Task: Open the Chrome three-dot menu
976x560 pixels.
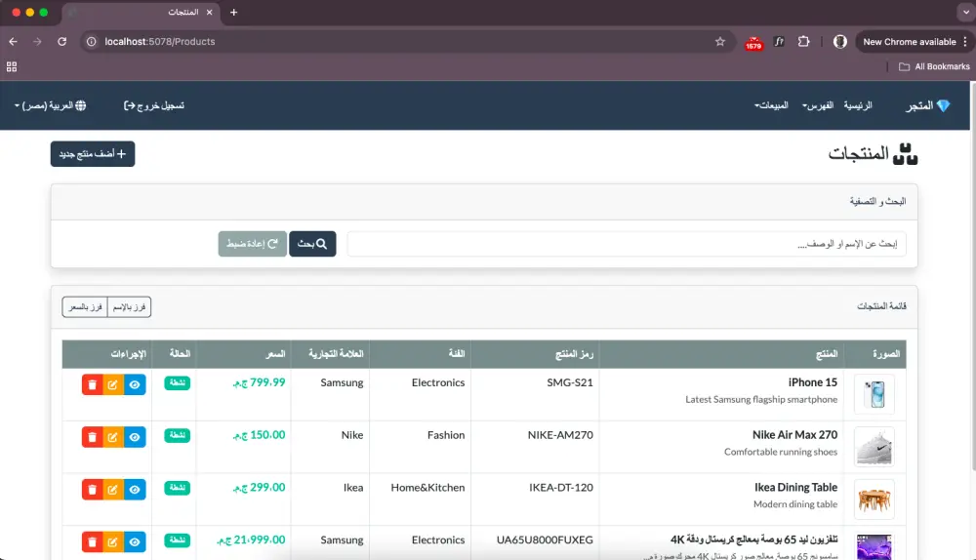Action: pyautogui.click(x=965, y=42)
